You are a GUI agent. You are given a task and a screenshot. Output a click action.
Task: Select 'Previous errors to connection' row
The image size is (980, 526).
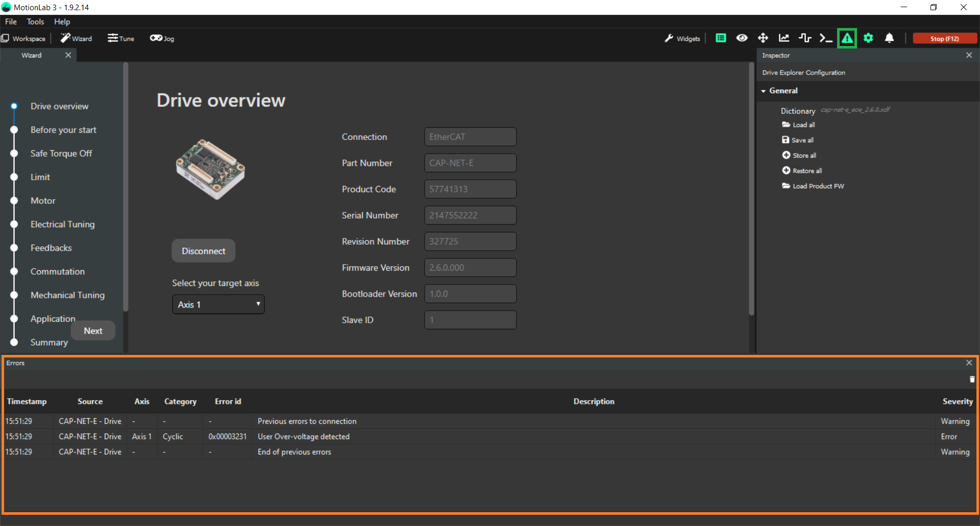pyautogui.click(x=490, y=421)
